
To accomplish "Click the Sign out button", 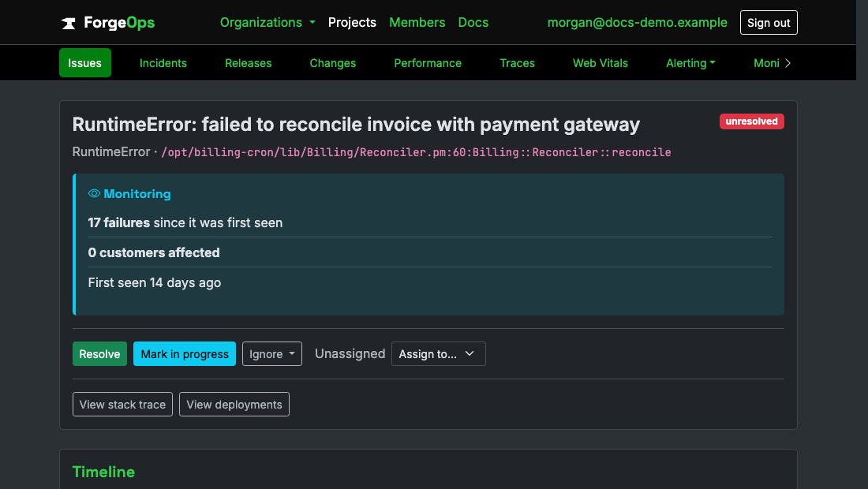I will click(769, 23).
